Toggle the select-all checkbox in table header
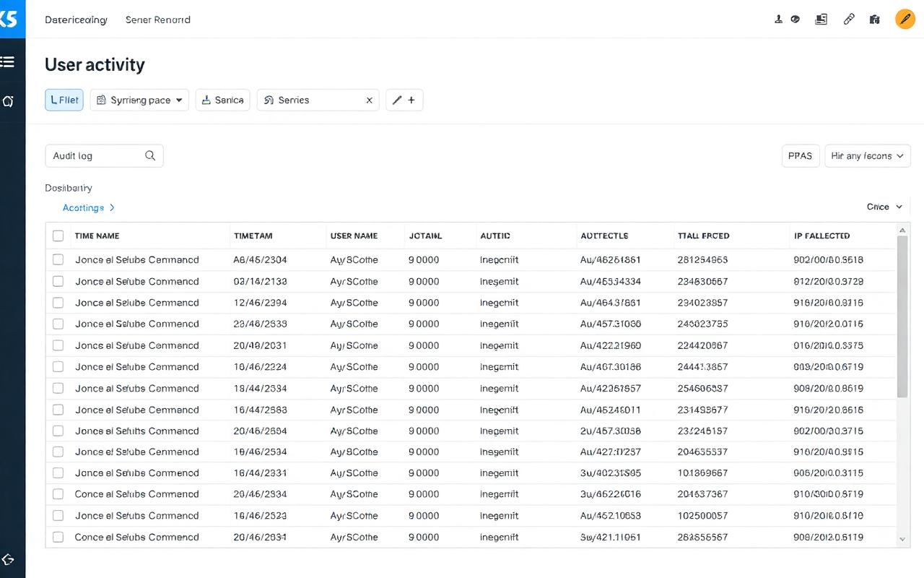The image size is (924, 578). [x=58, y=236]
